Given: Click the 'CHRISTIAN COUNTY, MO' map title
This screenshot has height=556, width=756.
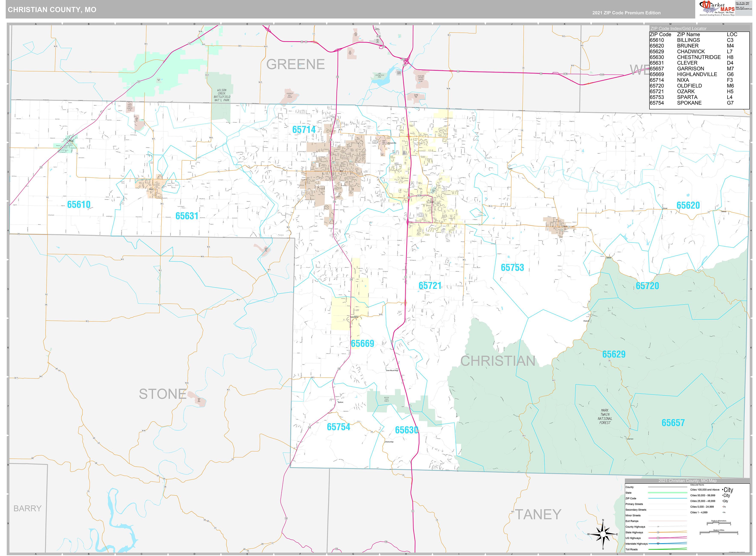Looking at the screenshot, I should [52, 10].
